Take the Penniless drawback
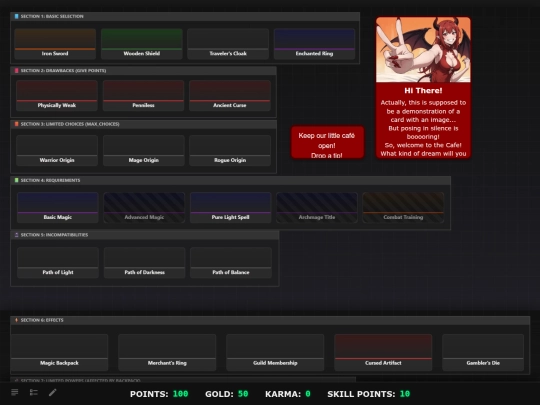The height and width of the screenshot is (405, 540). [143, 96]
